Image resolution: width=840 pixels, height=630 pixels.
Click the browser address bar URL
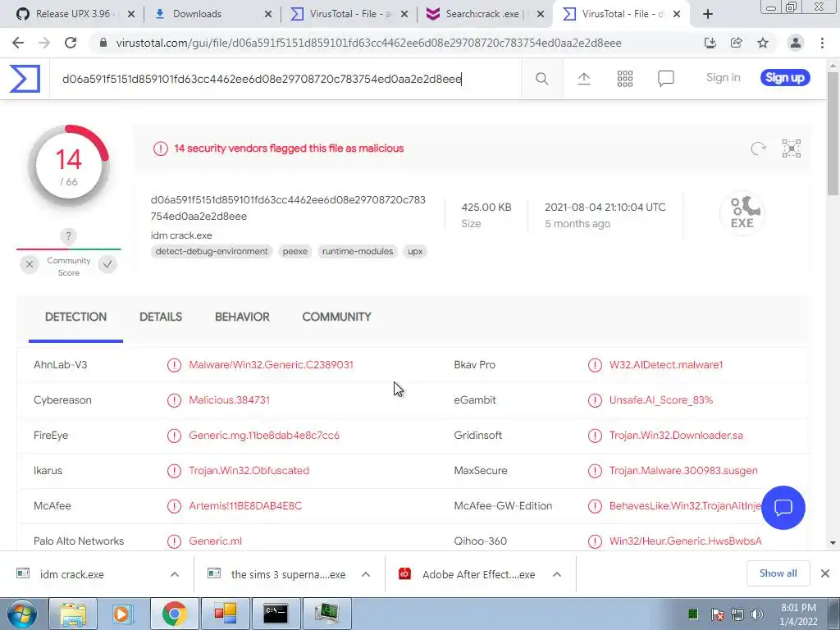pyautogui.click(x=368, y=43)
